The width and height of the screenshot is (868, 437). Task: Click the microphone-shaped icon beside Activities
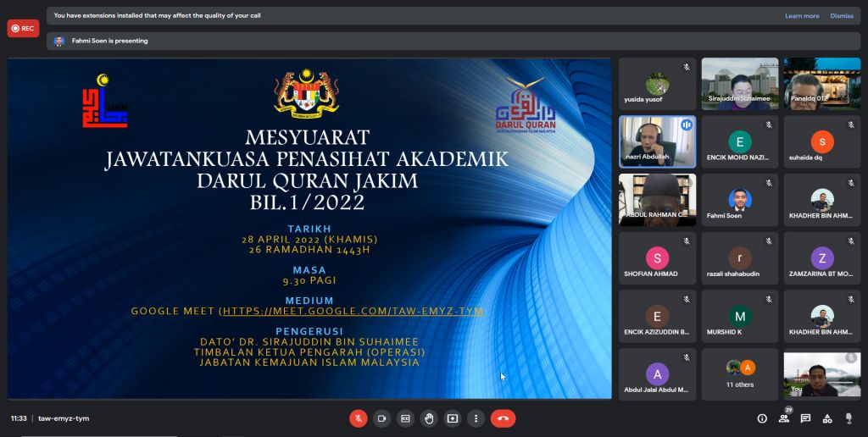(x=849, y=418)
